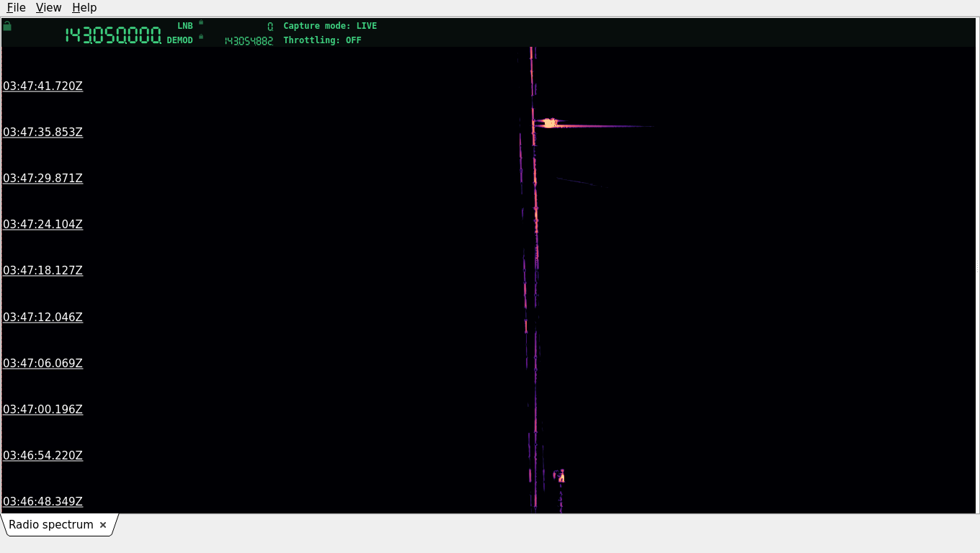
Task: Toggle the LNB lock icon
Action: click(x=201, y=22)
